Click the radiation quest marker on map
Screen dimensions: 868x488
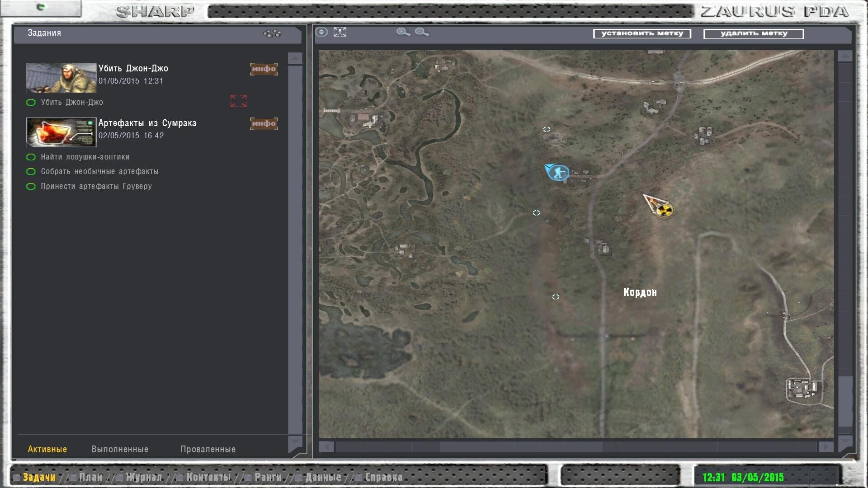[x=664, y=210]
